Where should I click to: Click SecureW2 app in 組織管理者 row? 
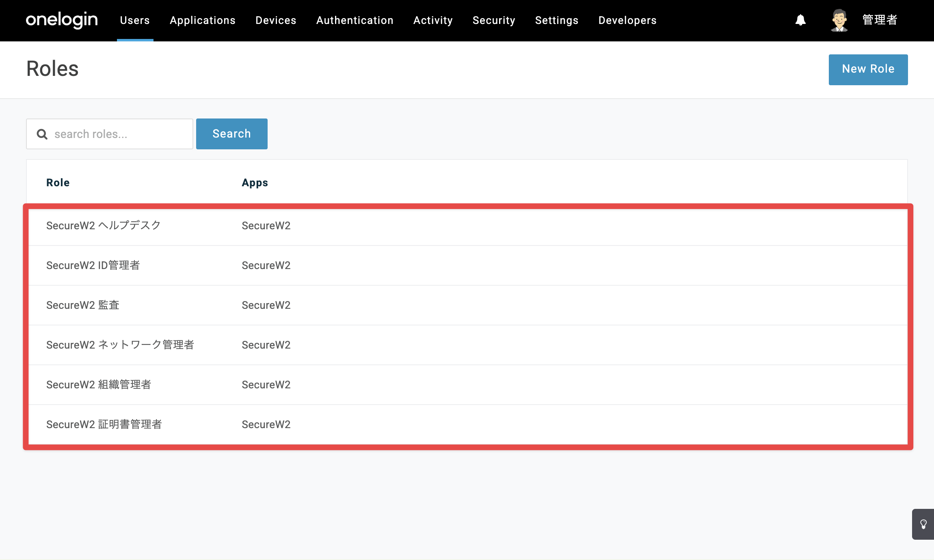[266, 385]
